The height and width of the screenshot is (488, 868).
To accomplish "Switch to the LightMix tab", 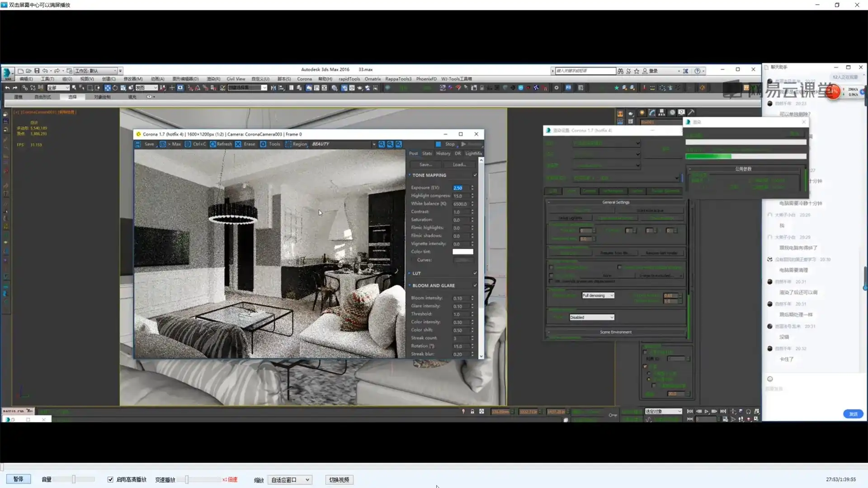I will pyautogui.click(x=473, y=154).
